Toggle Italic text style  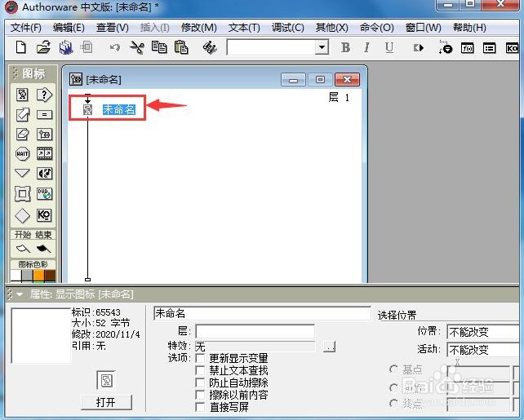[x=366, y=47]
